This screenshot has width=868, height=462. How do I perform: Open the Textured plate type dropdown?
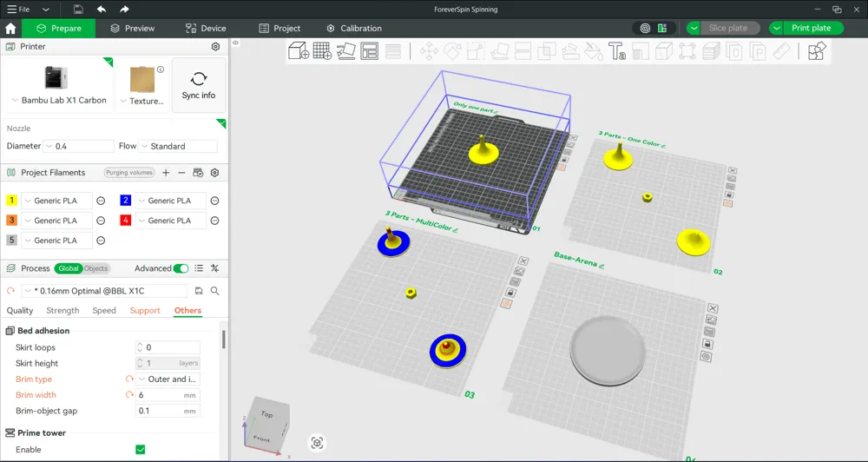coord(142,101)
